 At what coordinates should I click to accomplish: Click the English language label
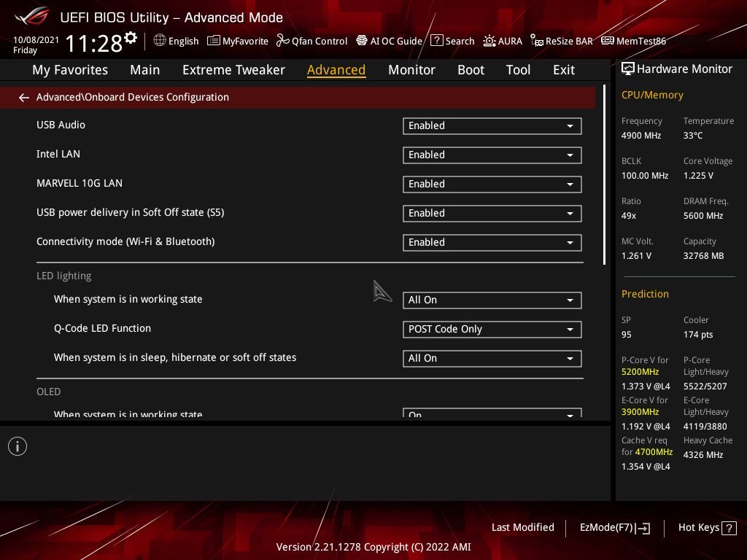coord(183,41)
